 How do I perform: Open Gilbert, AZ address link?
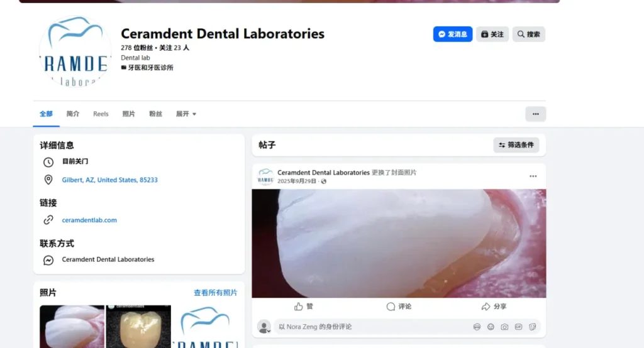pos(109,180)
